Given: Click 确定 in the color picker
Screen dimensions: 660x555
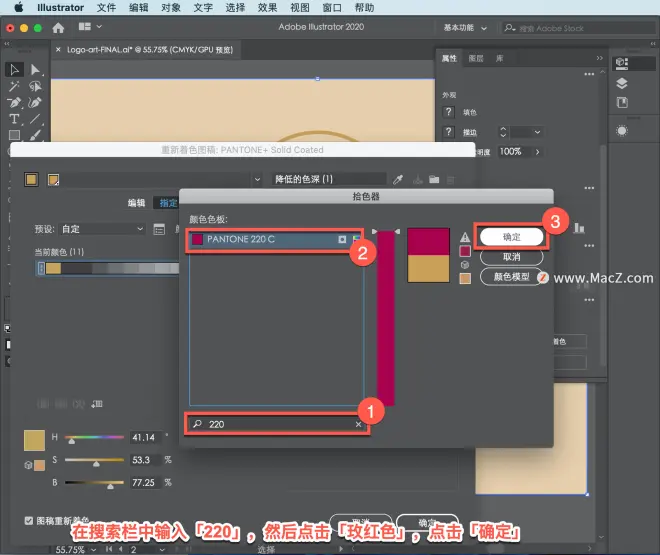Looking at the screenshot, I should [511, 237].
